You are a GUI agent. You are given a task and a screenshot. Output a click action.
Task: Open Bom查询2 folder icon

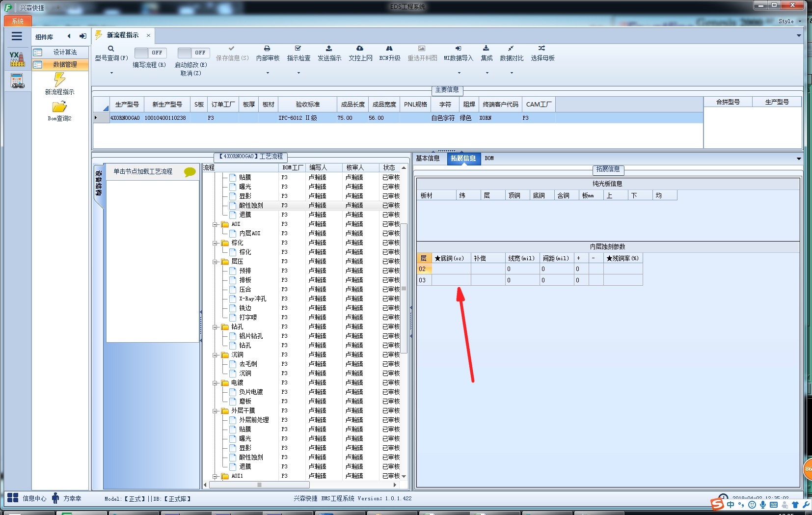point(59,107)
